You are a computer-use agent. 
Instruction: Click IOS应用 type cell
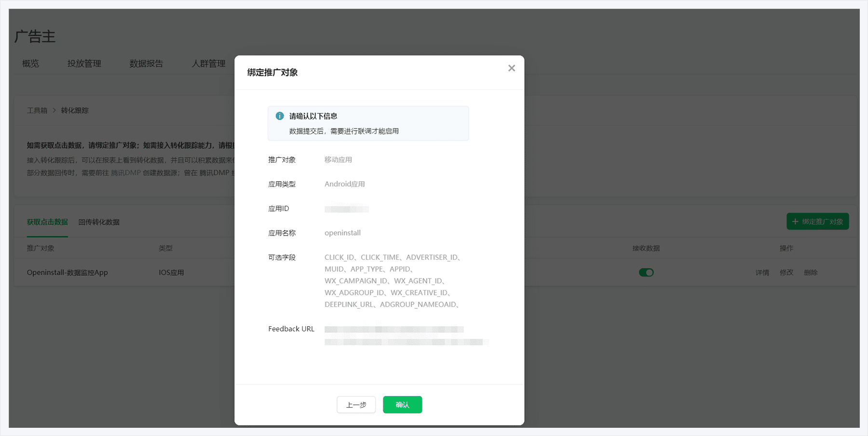point(171,273)
